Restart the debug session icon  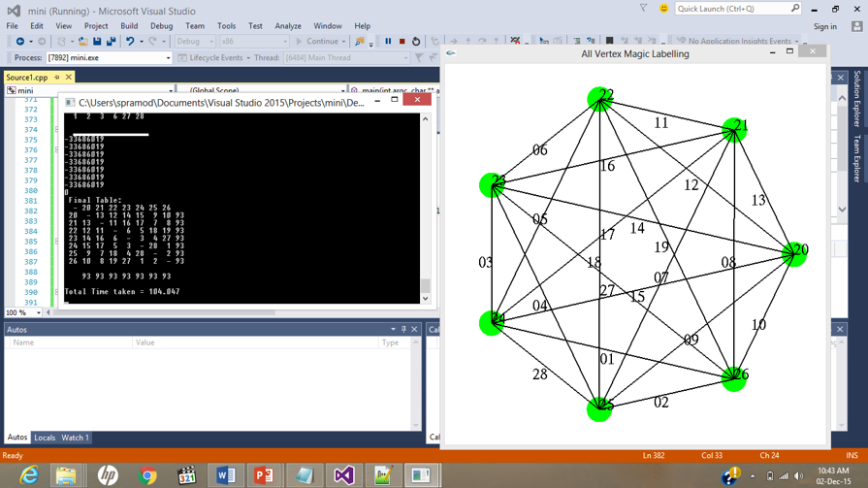click(x=416, y=41)
